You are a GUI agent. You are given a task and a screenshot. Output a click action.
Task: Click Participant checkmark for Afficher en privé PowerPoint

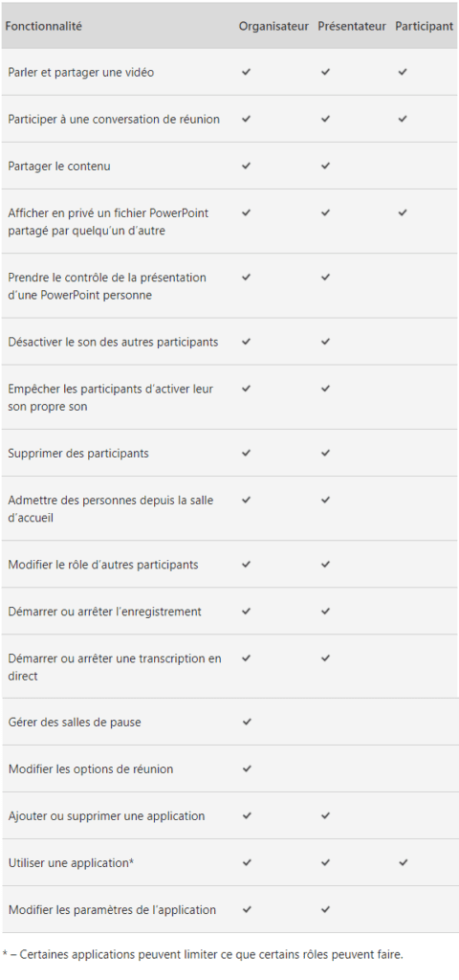(x=403, y=212)
